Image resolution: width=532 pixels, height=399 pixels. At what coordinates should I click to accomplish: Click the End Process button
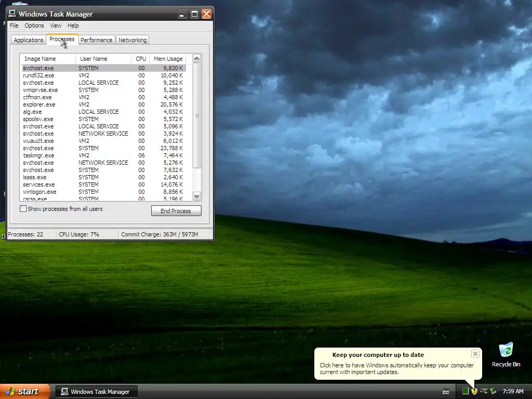coord(176,211)
